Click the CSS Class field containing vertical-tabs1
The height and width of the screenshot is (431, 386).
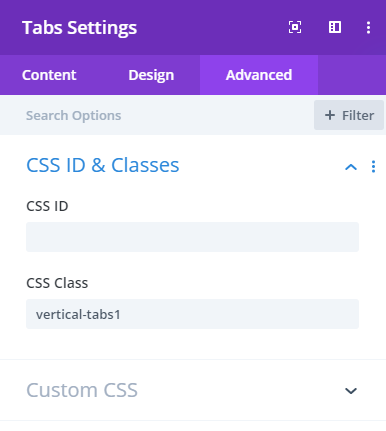point(192,314)
